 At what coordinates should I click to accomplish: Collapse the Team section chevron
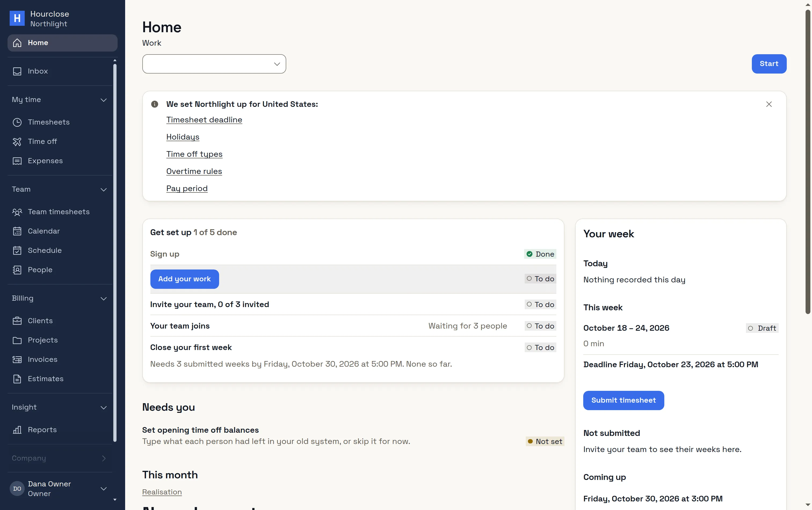[x=104, y=190]
